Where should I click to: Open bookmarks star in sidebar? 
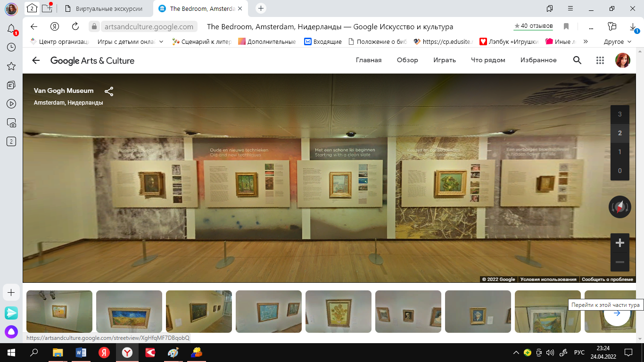[x=11, y=66]
